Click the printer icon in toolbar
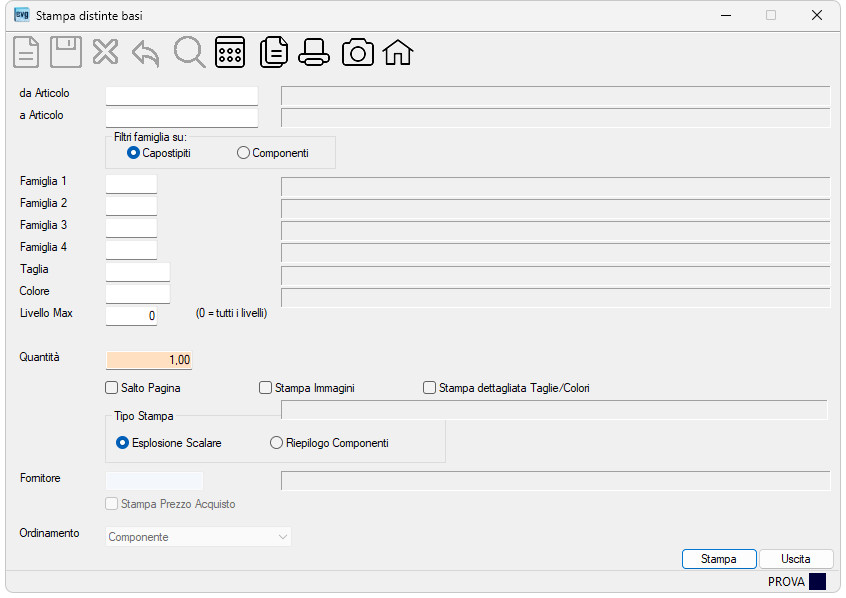The width and height of the screenshot is (846, 598). click(x=314, y=52)
